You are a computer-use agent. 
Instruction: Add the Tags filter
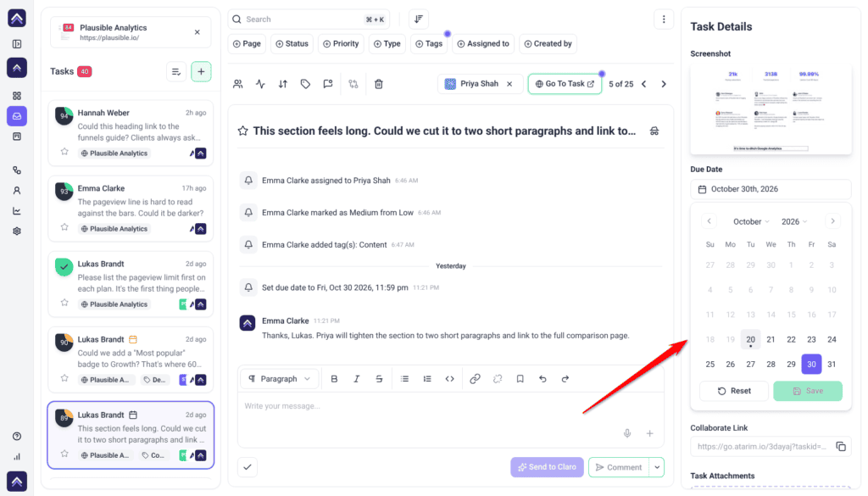[429, 44]
